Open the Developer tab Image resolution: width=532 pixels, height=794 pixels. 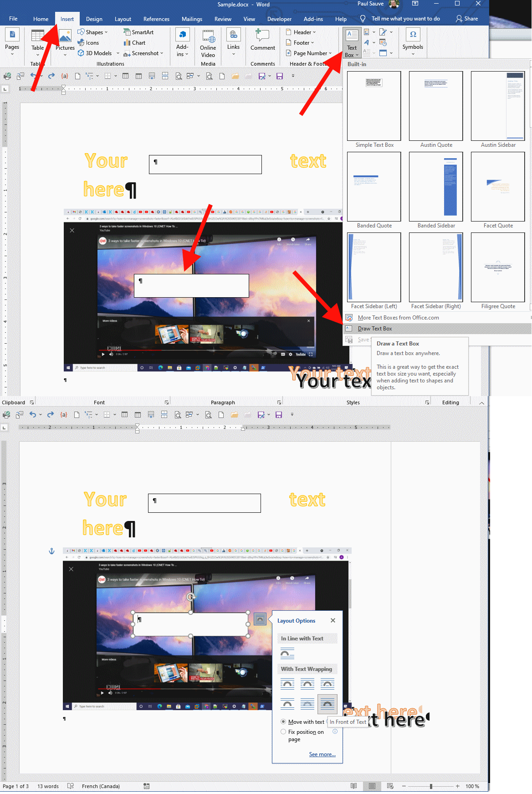[x=279, y=19]
